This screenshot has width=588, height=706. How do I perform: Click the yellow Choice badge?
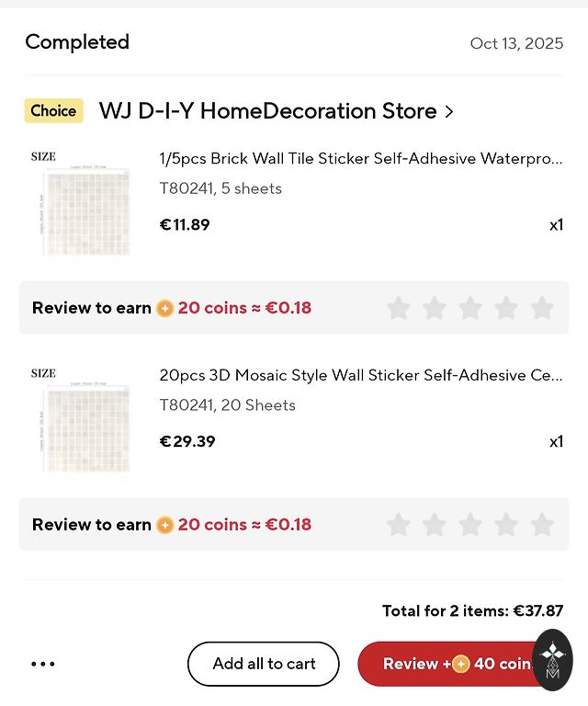(53, 111)
